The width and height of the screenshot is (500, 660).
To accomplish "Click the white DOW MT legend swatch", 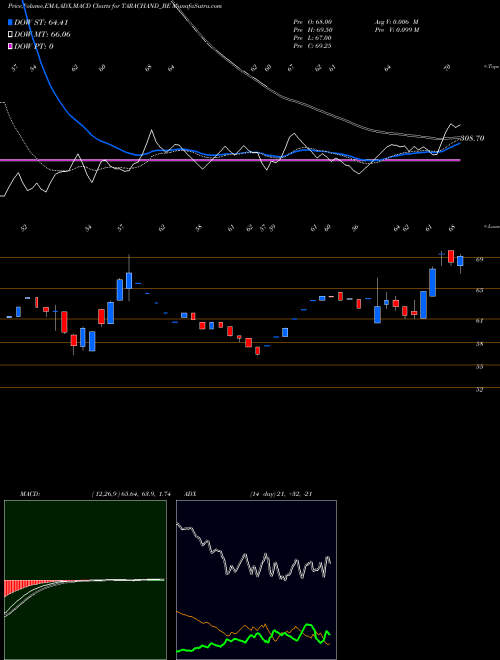I will (x=11, y=35).
